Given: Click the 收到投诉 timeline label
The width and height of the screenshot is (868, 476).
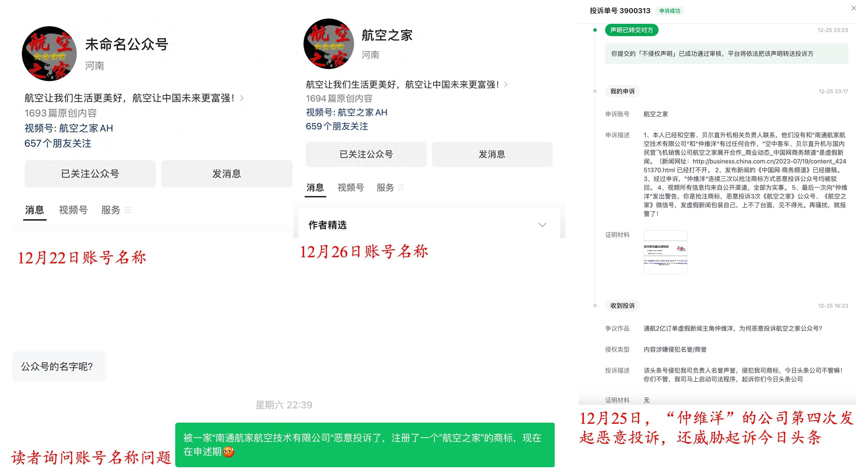Looking at the screenshot, I should point(622,306).
